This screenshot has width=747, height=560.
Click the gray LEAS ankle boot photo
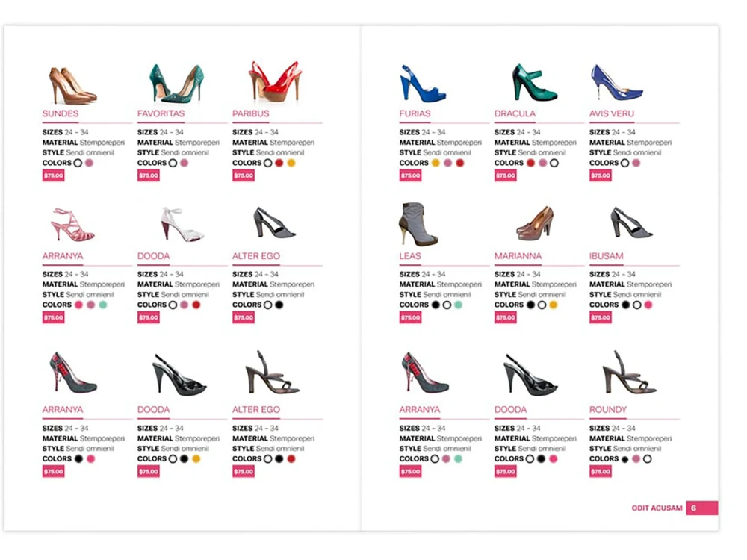[x=418, y=224]
